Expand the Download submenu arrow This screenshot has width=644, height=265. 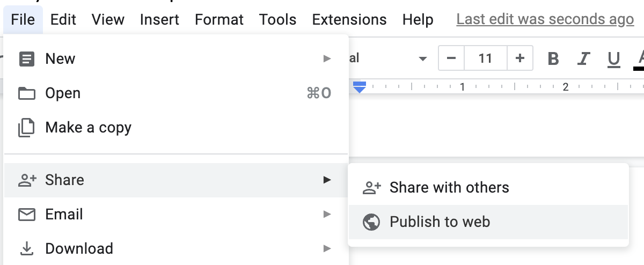327,249
